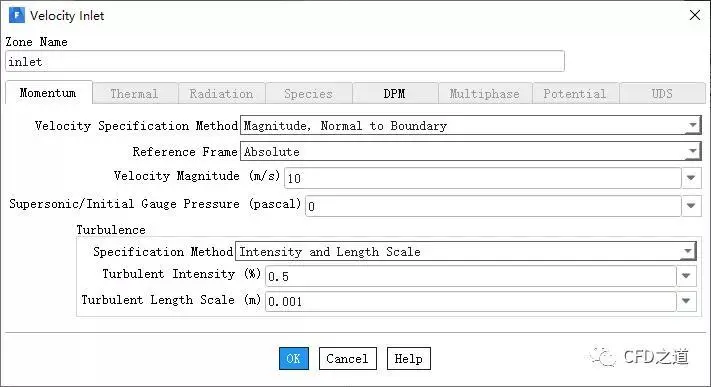The image size is (711, 387).
Task: Open turbulence Specification Method dropdown
Action: 466,251
